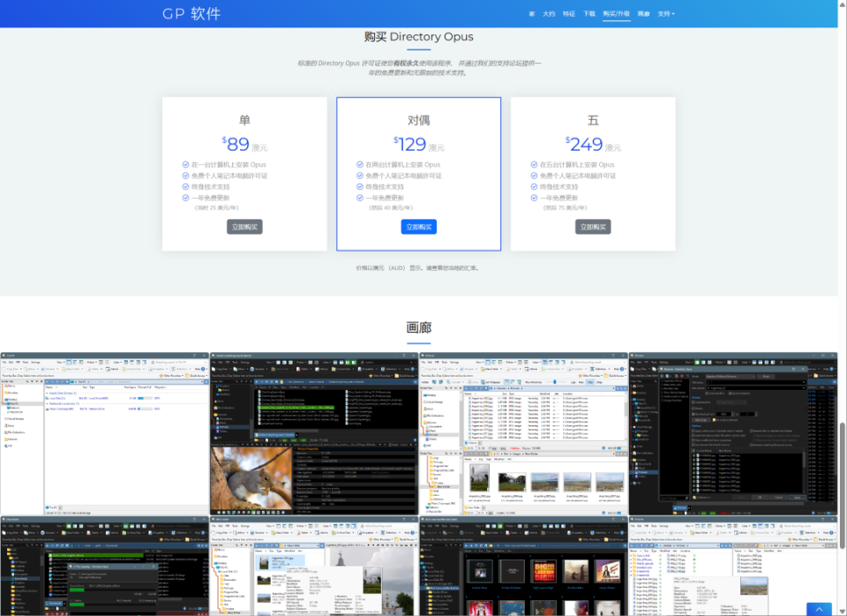847x616 pixels.
Task: Expand the 支持 dropdown menu
Action: [666, 14]
